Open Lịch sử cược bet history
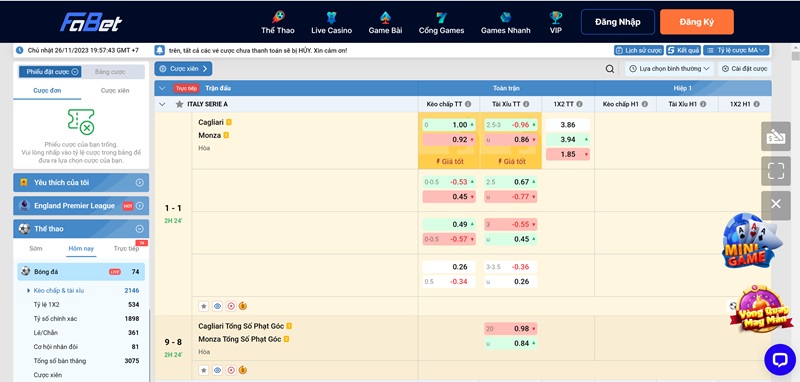The image size is (800, 382). [x=639, y=50]
